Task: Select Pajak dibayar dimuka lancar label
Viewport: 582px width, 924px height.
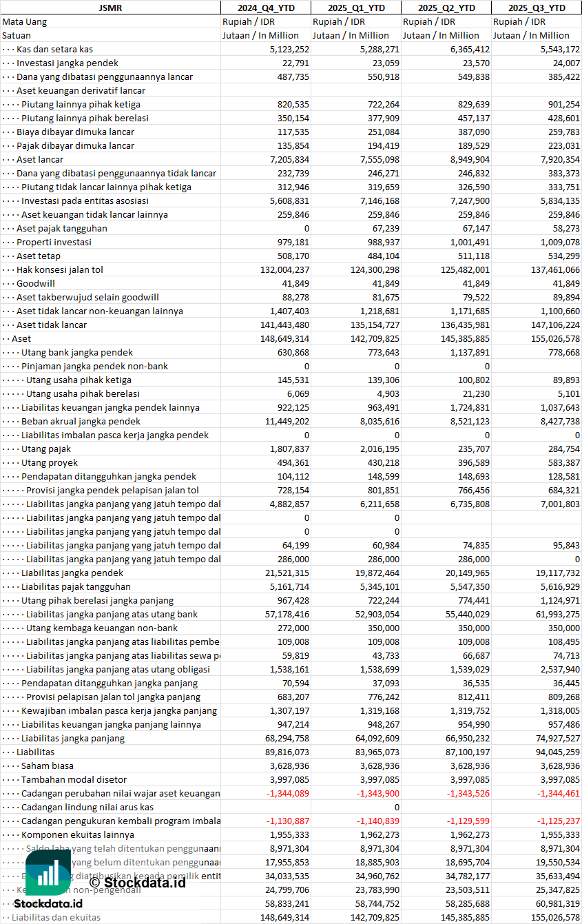Action: [76, 145]
